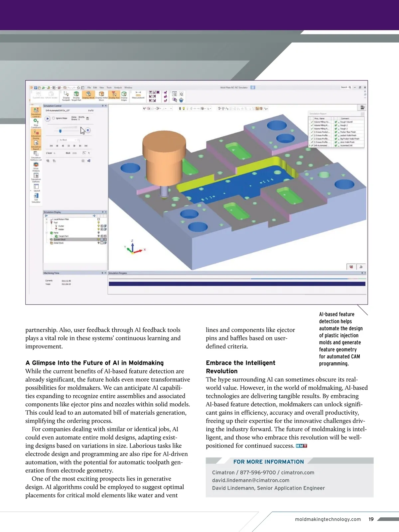Toggle Initial Stock visibility light bulb
Viewport: 399px width, 532px height.
(98, 243)
